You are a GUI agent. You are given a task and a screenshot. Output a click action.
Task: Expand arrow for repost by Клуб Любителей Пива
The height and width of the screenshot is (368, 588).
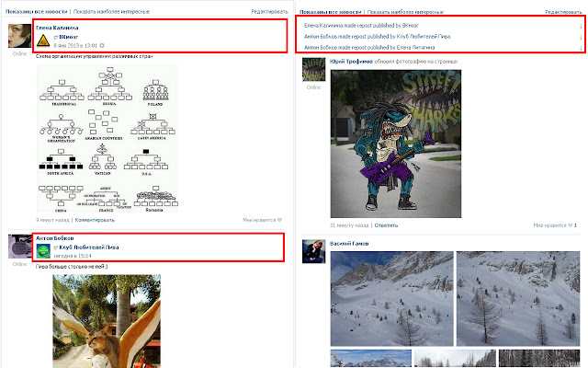(581, 37)
